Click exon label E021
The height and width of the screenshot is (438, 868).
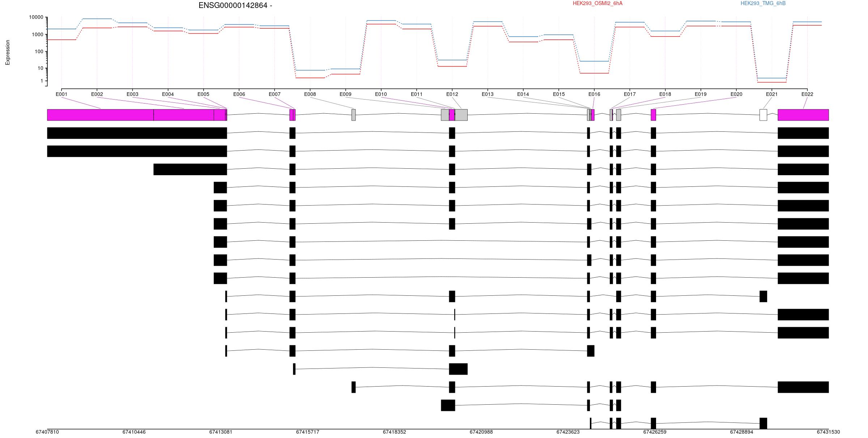click(x=772, y=94)
